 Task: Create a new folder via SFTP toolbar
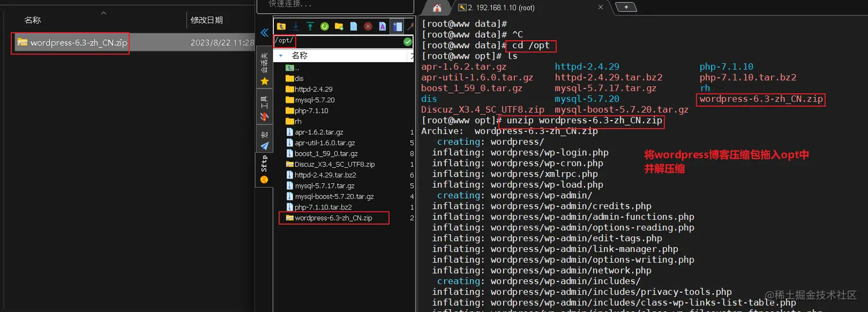coord(339,26)
